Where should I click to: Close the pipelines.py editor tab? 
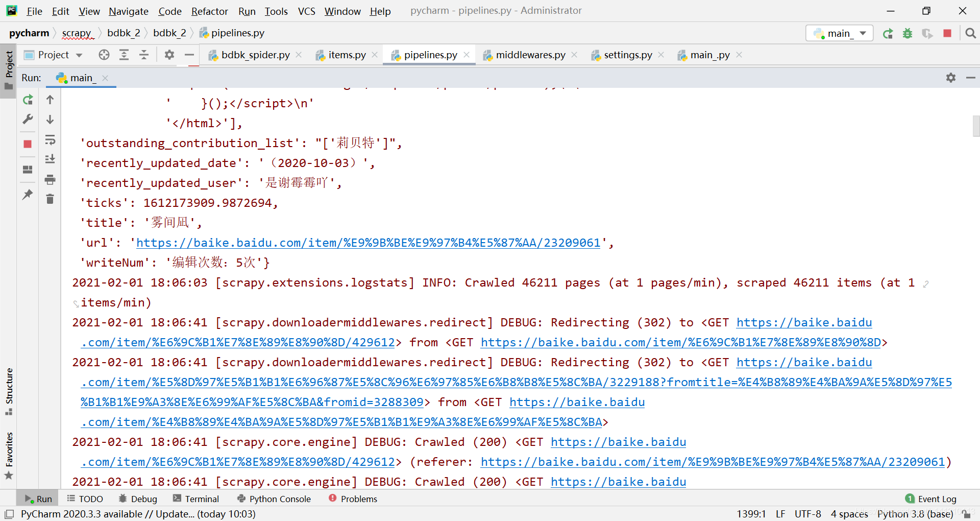point(467,55)
